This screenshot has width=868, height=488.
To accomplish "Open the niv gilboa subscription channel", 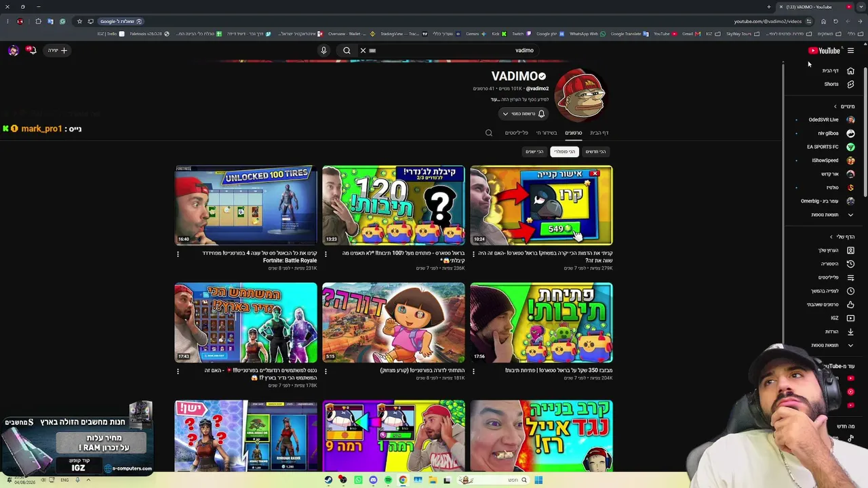I will [835, 134].
